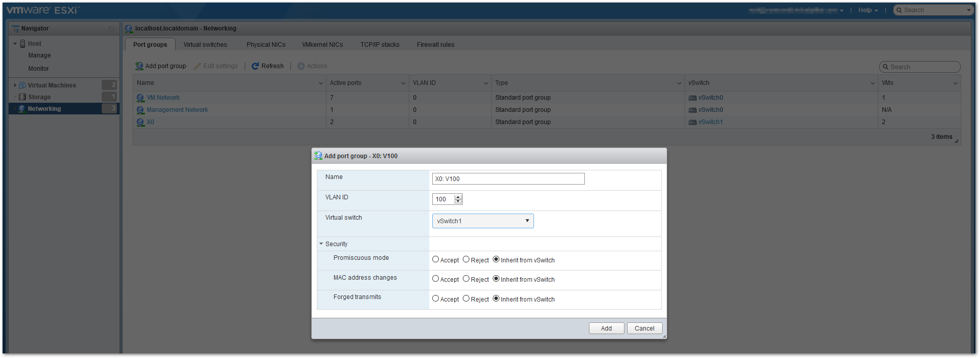Image resolution: width=980 pixels, height=358 pixels.
Task: Click the X0 port group icon
Action: 140,122
